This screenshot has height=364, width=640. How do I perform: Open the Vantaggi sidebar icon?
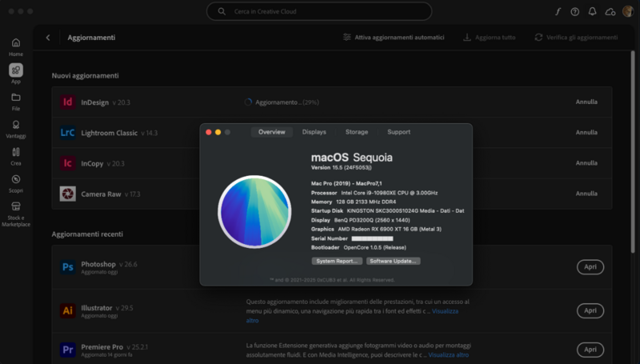tap(16, 126)
